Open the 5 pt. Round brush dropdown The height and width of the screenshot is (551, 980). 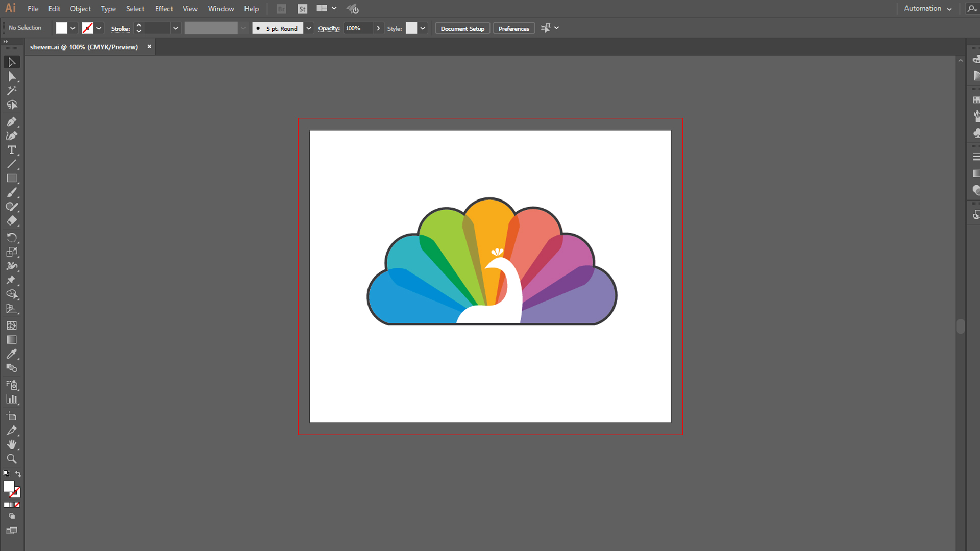309,28
